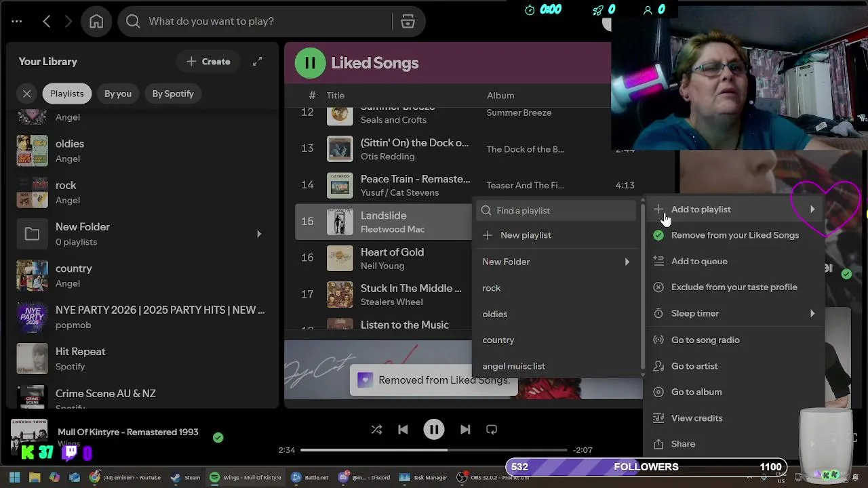
Task: Choose Go to song radio
Action: tap(735, 340)
